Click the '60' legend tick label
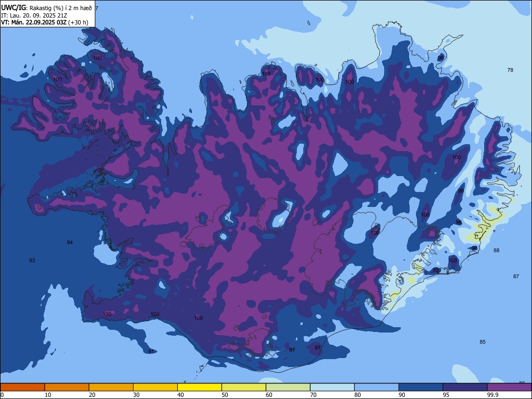 point(269,395)
